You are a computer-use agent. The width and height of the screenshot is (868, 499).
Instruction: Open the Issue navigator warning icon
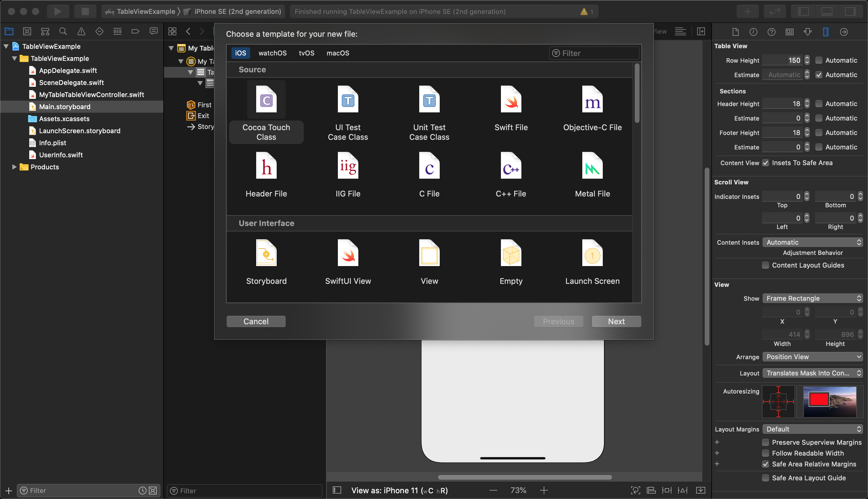81,32
